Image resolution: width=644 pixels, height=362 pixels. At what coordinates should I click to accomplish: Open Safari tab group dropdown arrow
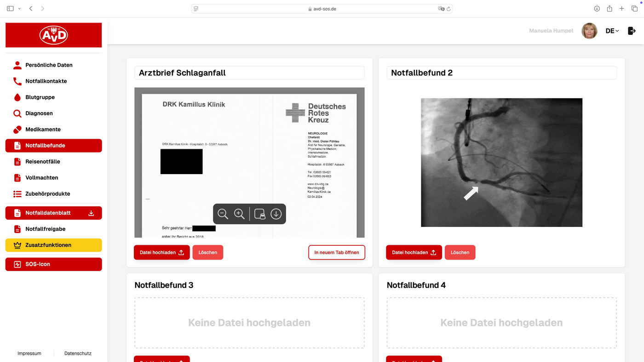(19, 9)
